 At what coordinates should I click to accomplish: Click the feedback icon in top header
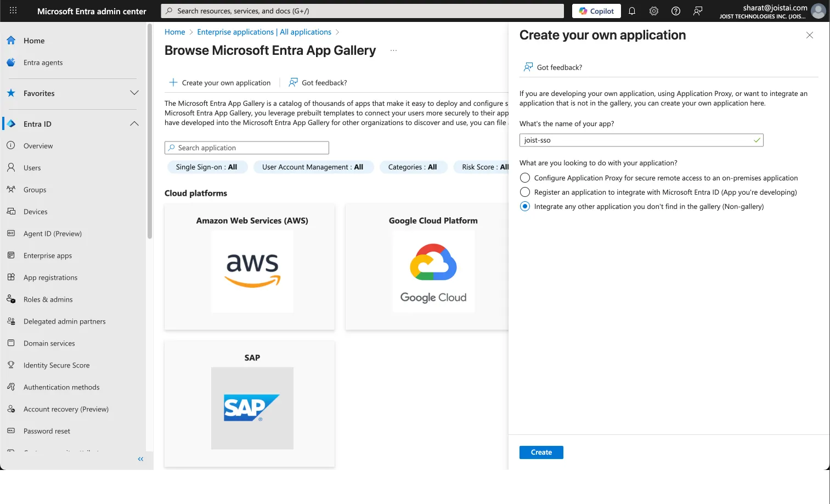pos(698,11)
